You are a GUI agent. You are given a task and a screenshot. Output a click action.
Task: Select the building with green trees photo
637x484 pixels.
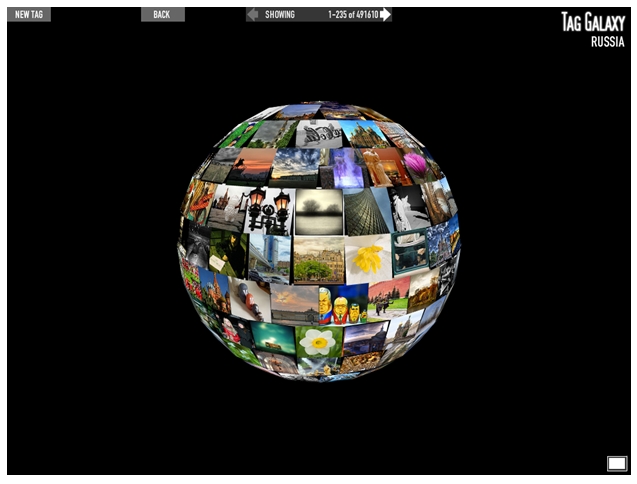pos(319,259)
